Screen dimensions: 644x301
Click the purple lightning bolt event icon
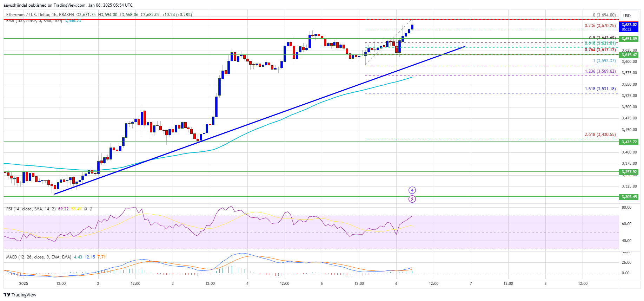point(412,199)
